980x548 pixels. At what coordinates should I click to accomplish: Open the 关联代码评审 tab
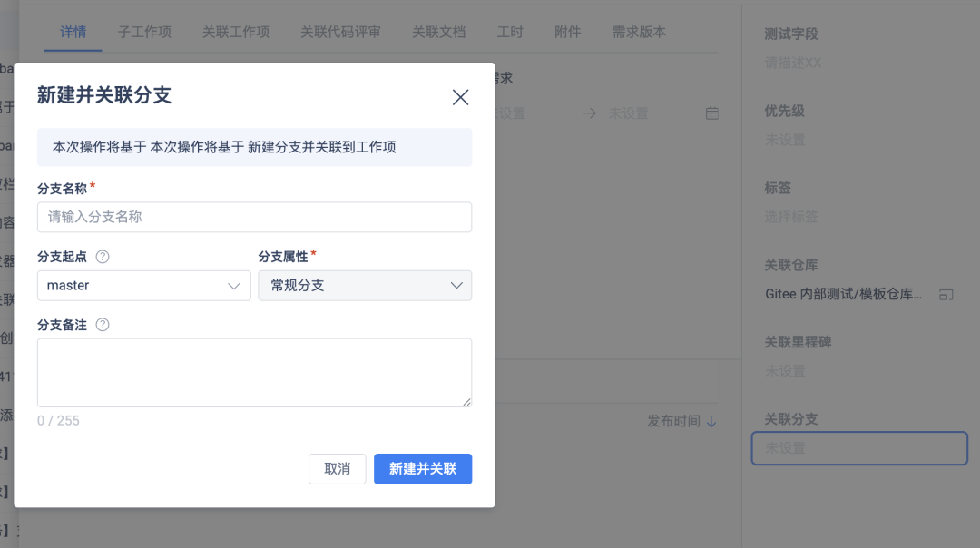click(x=340, y=32)
